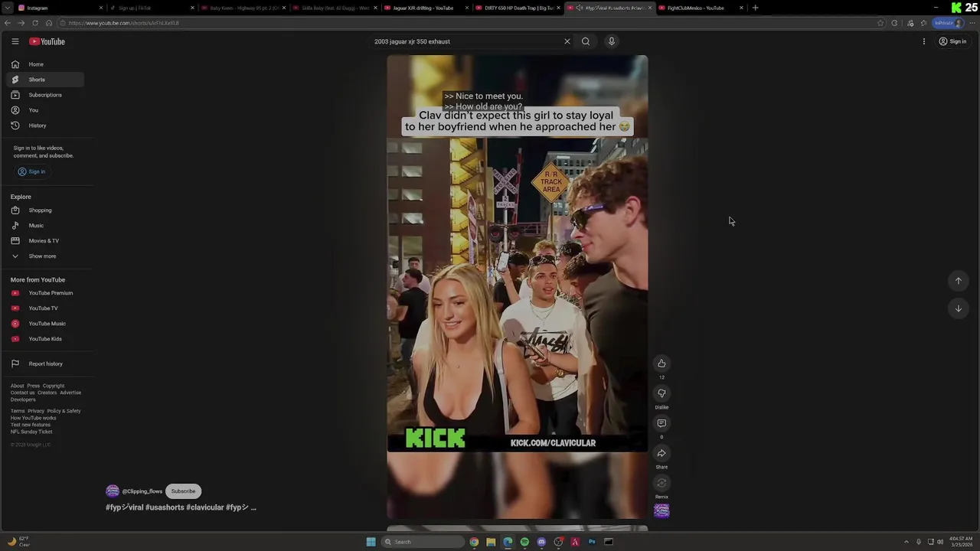The image size is (980, 551).
Task: Open Photoshop from taskbar
Action: 592,542
